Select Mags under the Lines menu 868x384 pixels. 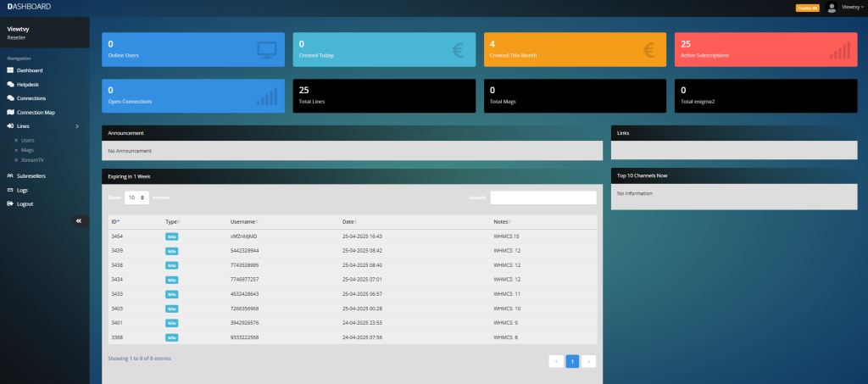click(28, 149)
